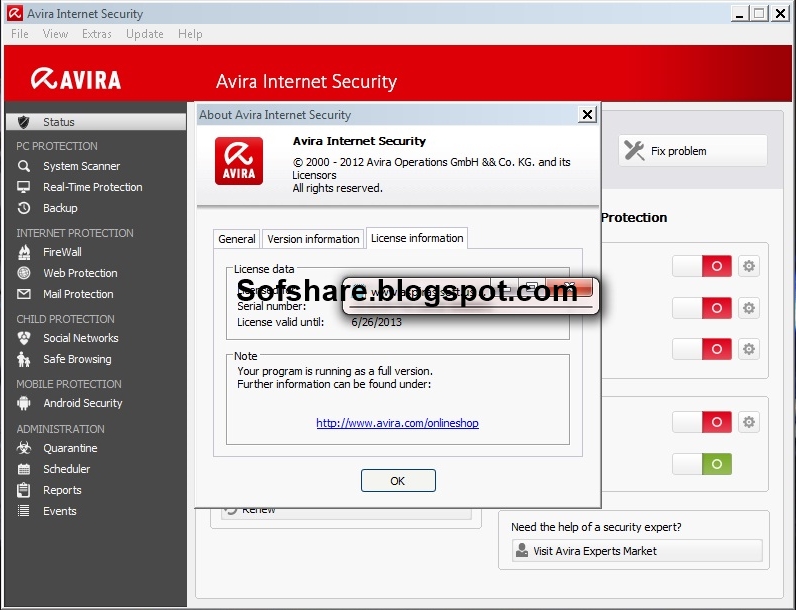Select Backup label in sidebar
Screen dimensions: 796x610
pyautogui.click(x=60, y=208)
